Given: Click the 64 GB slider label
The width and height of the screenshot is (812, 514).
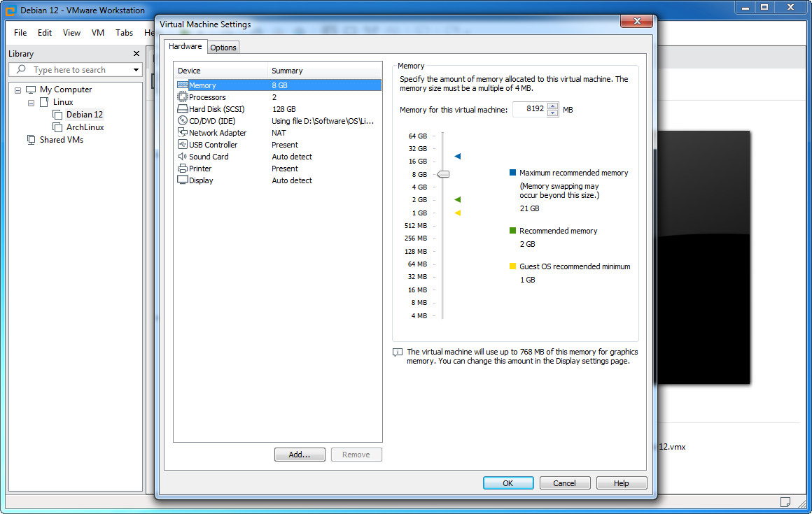Looking at the screenshot, I should pyautogui.click(x=417, y=136).
